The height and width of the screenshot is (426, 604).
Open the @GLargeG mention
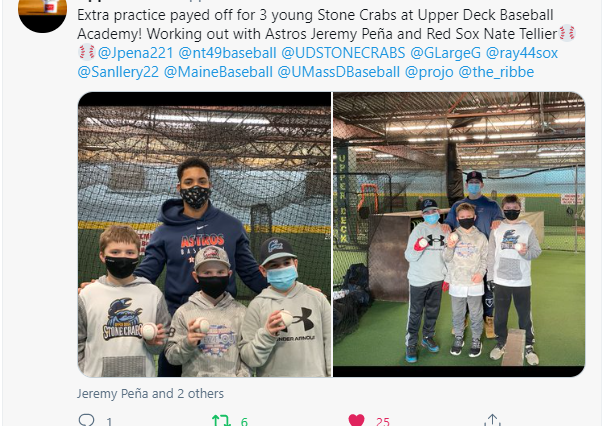click(445, 53)
